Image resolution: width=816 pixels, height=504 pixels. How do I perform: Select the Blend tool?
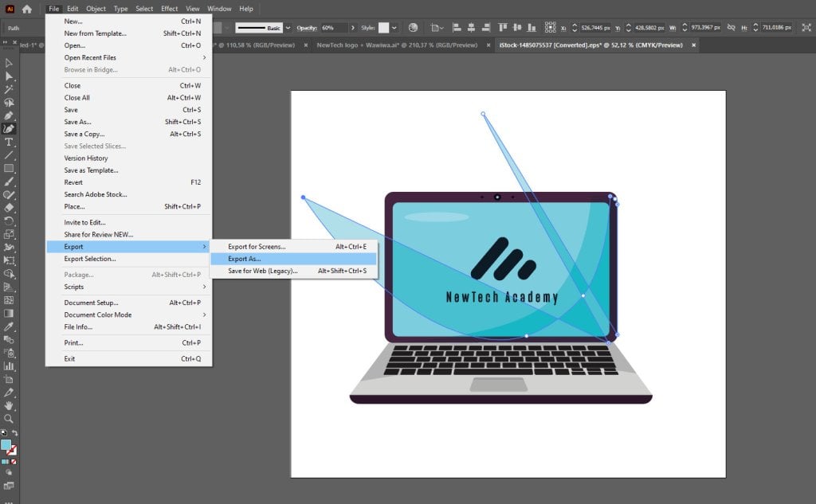pos(9,340)
